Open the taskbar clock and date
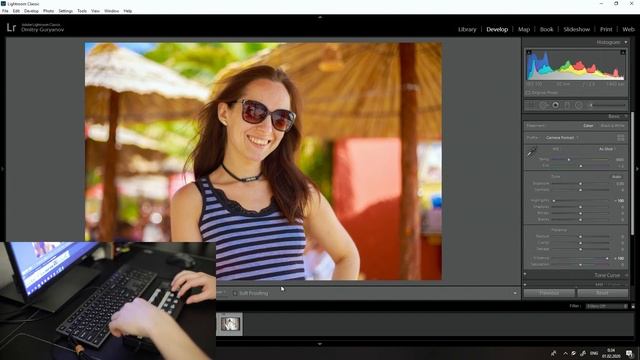 coord(611,353)
